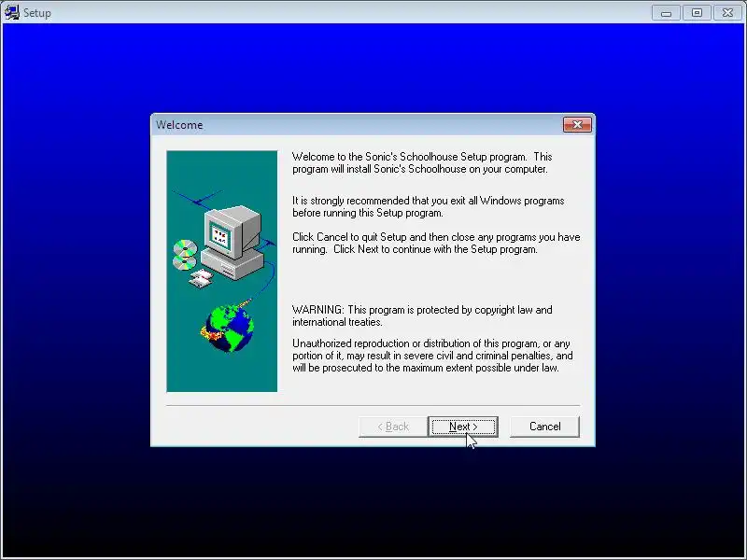This screenshot has height=560, width=747.
Task: Maximize the Setup window
Action: (697, 13)
